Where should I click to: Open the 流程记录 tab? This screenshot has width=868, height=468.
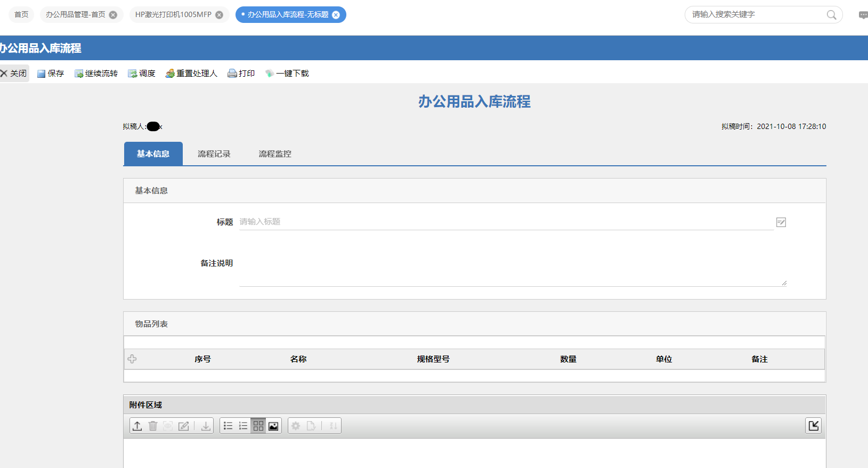[x=214, y=154]
